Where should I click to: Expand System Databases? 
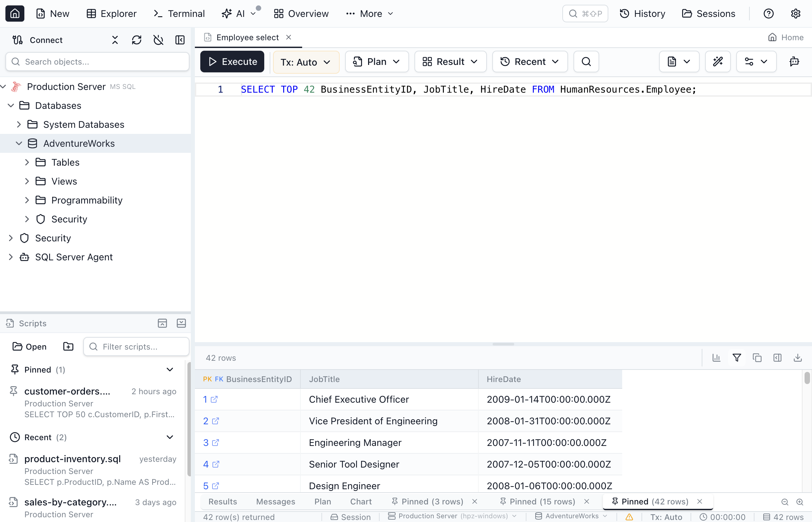pyautogui.click(x=19, y=125)
